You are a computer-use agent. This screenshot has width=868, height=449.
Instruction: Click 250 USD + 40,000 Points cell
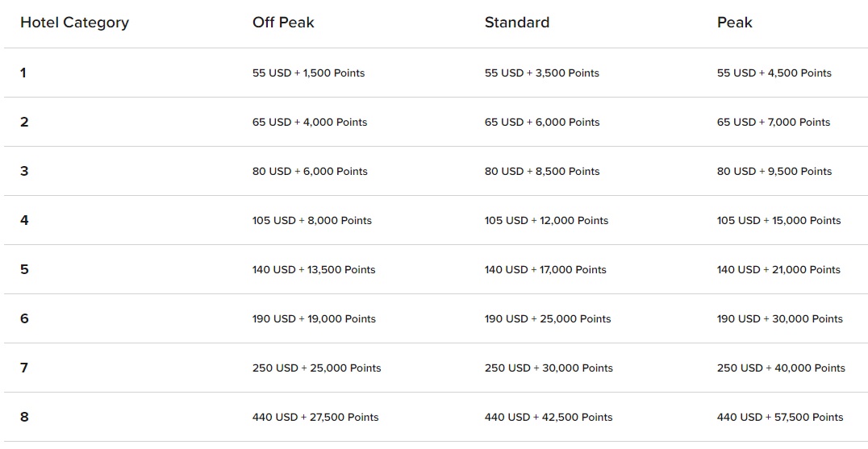tap(781, 368)
